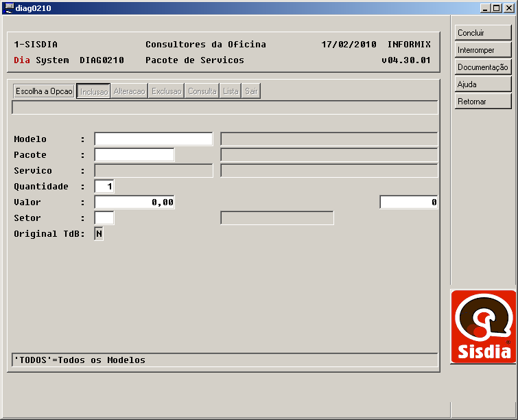Click the right-side field showing 0
The height and width of the screenshot is (420, 518).
(x=409, y=202)
